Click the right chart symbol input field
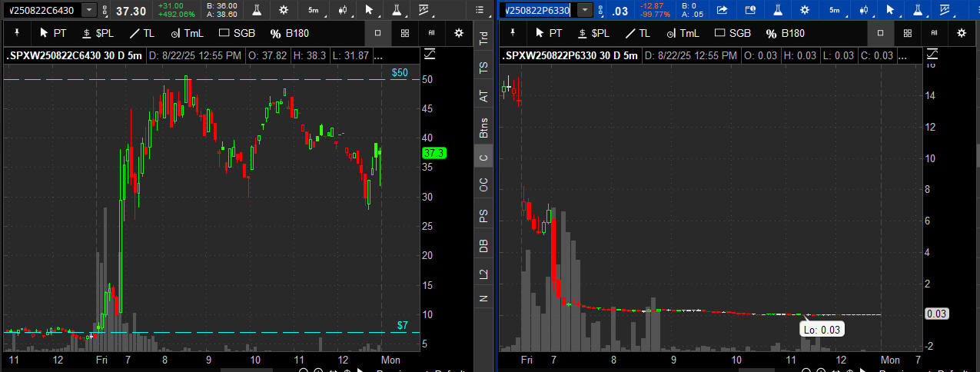 537,10
